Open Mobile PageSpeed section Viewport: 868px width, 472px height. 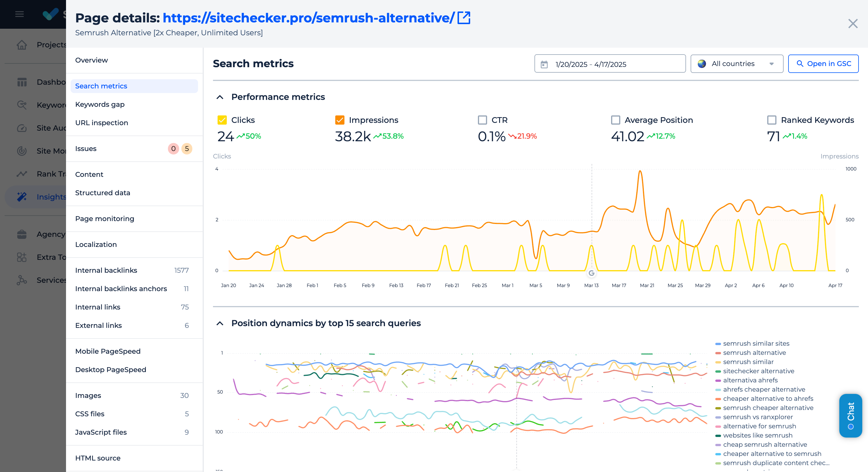click(107, 351)
